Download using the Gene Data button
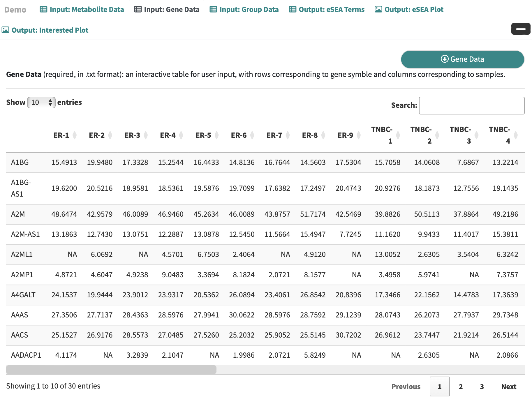 462,59
